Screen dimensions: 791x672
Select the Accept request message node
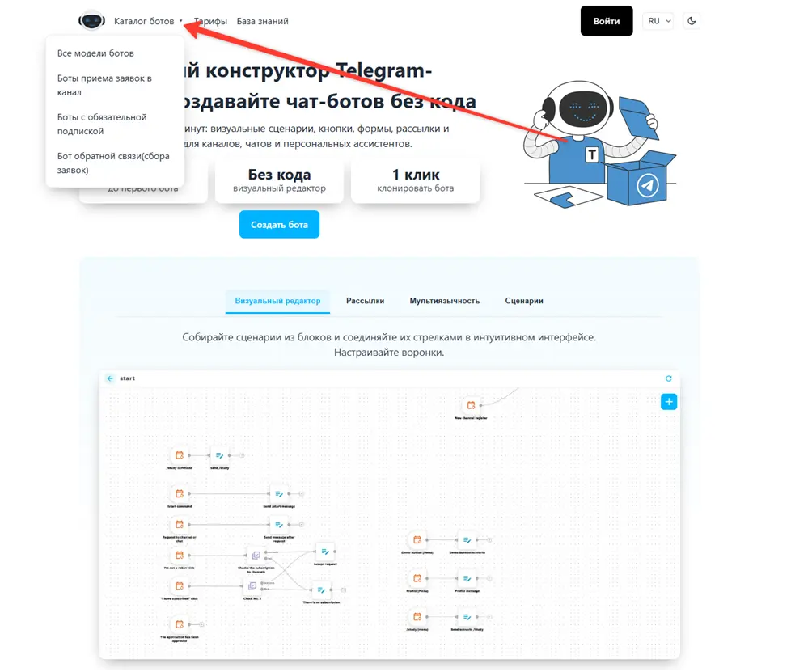pos(325,552)
